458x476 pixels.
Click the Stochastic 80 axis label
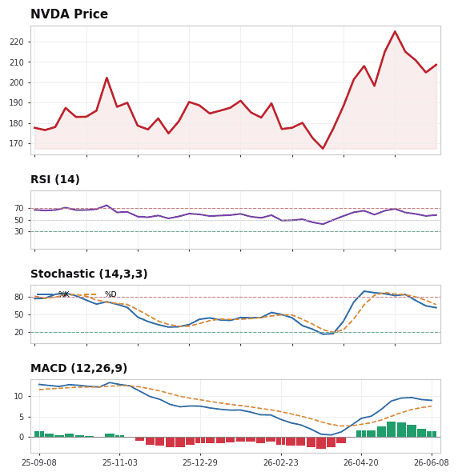click(19, 297)
